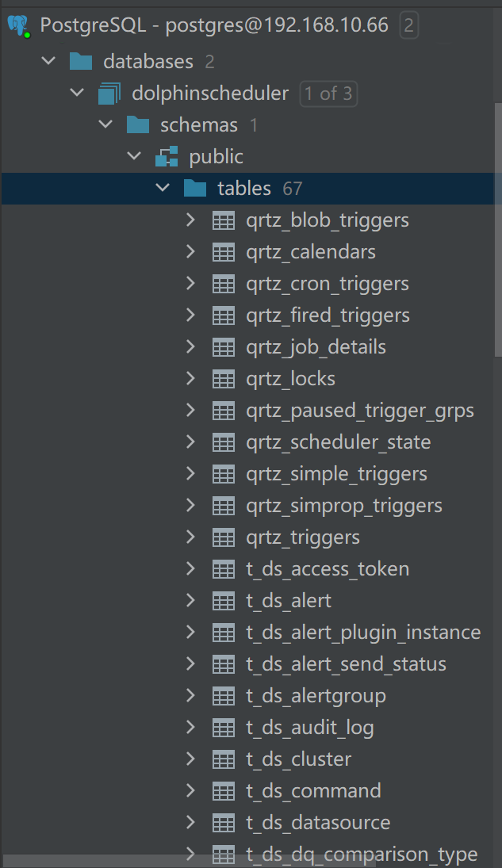
Task: Click the horizontal scrollbar at bottom
Action: [x=190, y=861]
